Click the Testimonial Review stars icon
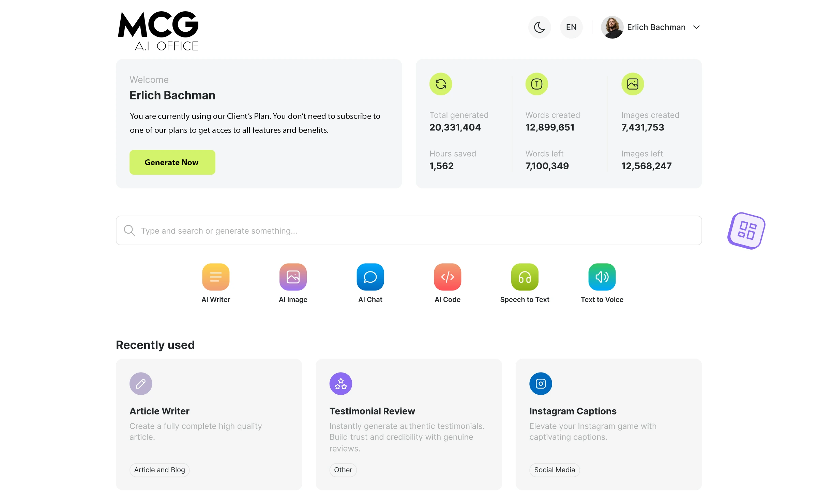This screenshot has height=504, width=818. point(340,383)
